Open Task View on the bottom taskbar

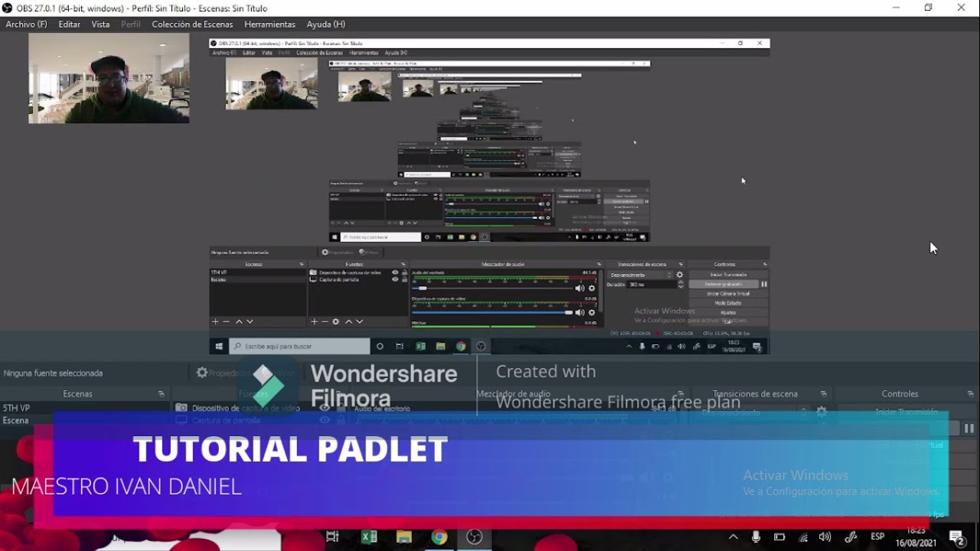[332, 536]
